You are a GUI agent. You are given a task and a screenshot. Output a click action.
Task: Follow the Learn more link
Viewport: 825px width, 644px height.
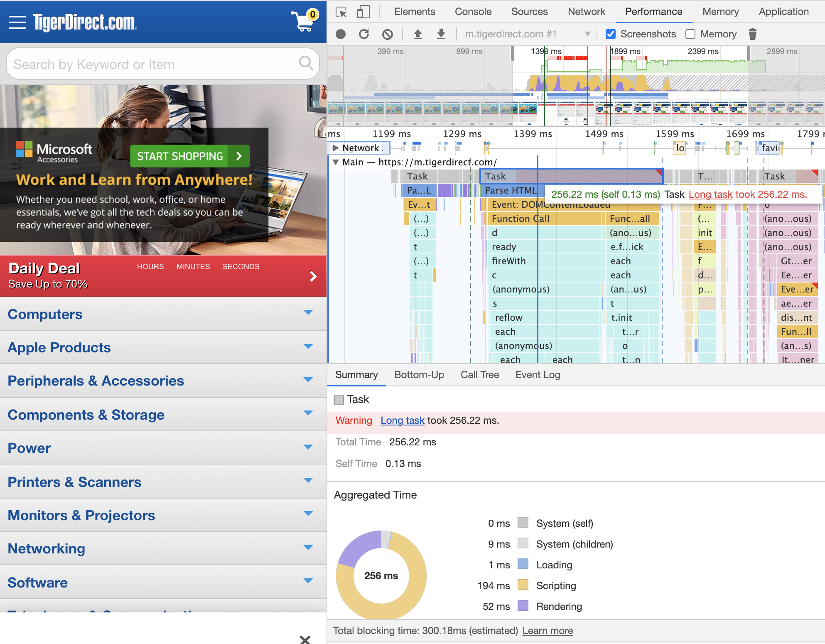pos(548,631)
